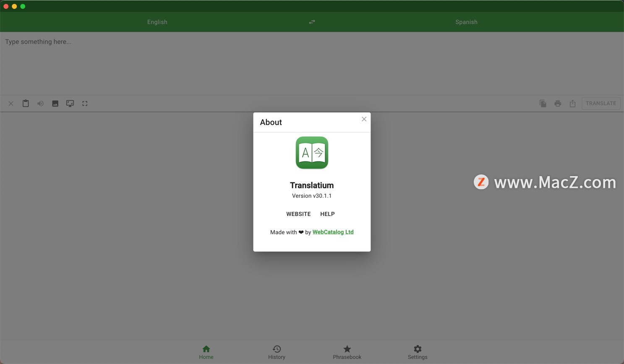Click the About dialog heading
624x364 pixels.
point(271,122)
